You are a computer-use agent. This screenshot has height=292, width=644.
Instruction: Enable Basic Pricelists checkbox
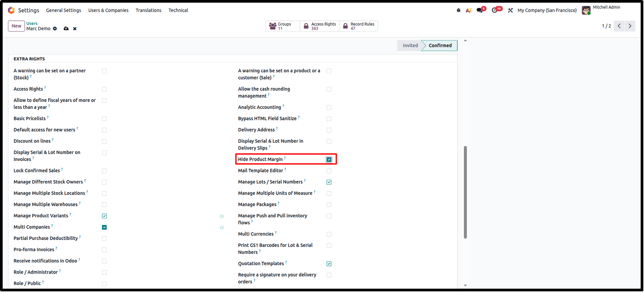point(104,119)
